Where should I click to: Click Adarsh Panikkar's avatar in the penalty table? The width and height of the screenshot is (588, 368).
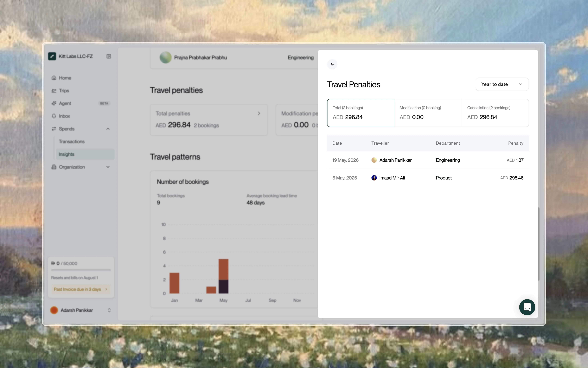(374, 160)
